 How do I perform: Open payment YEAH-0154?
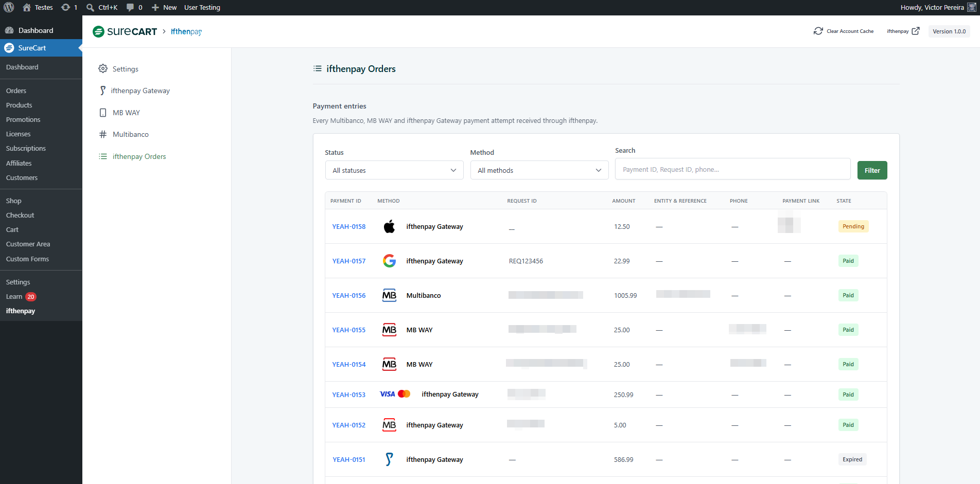349,364
